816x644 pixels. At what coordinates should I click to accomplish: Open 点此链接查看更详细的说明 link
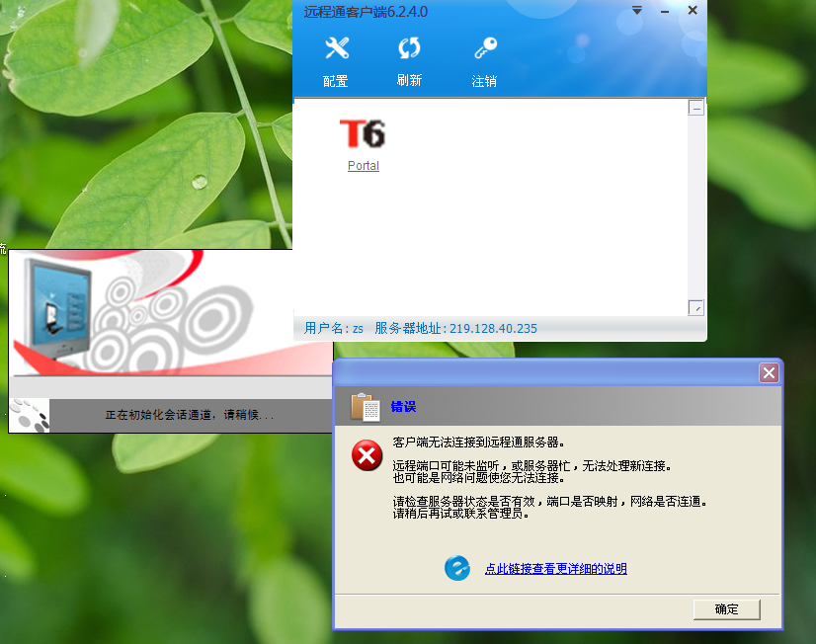[x=556, y=569]
